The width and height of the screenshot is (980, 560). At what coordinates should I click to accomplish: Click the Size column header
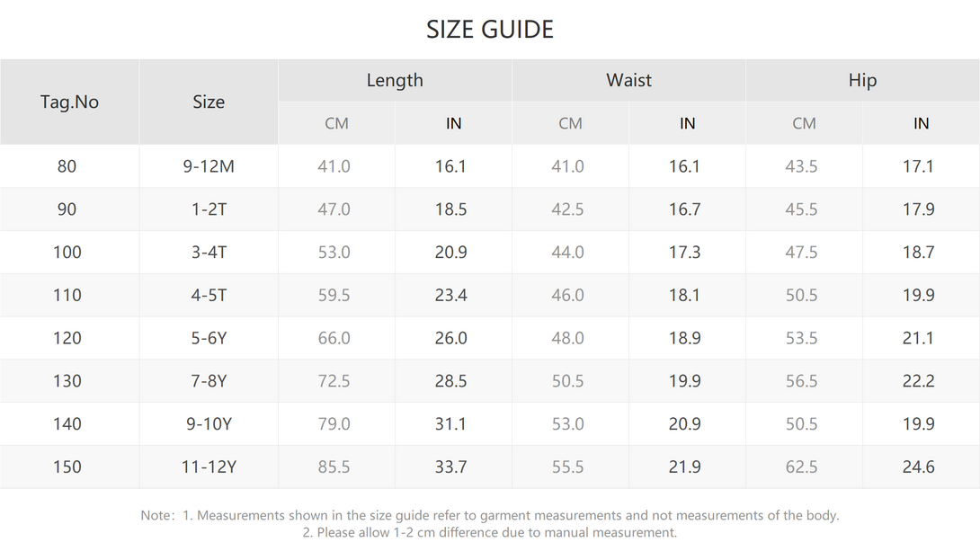point(209,102)
